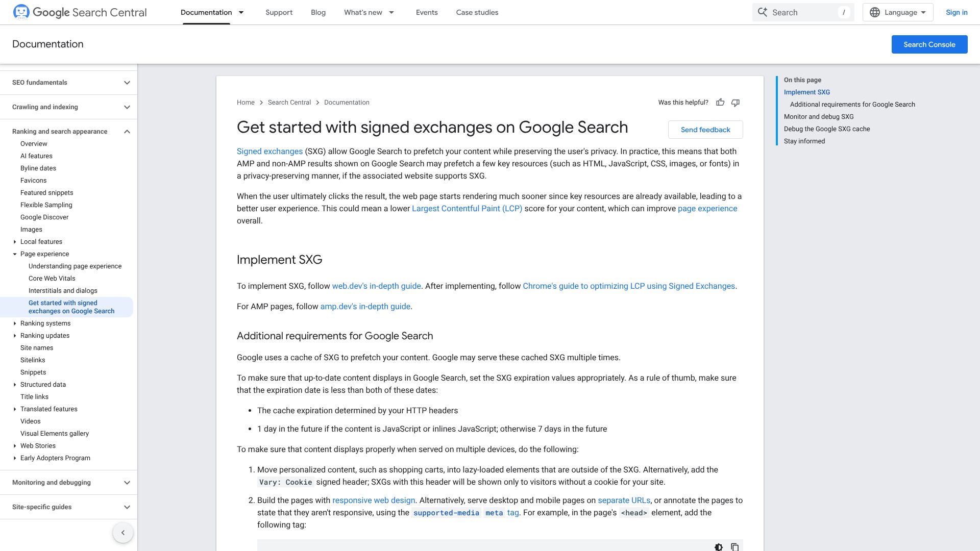Expand the Local features tree item
The height and width of the screenshot is (551, 980).
(15, 242)
